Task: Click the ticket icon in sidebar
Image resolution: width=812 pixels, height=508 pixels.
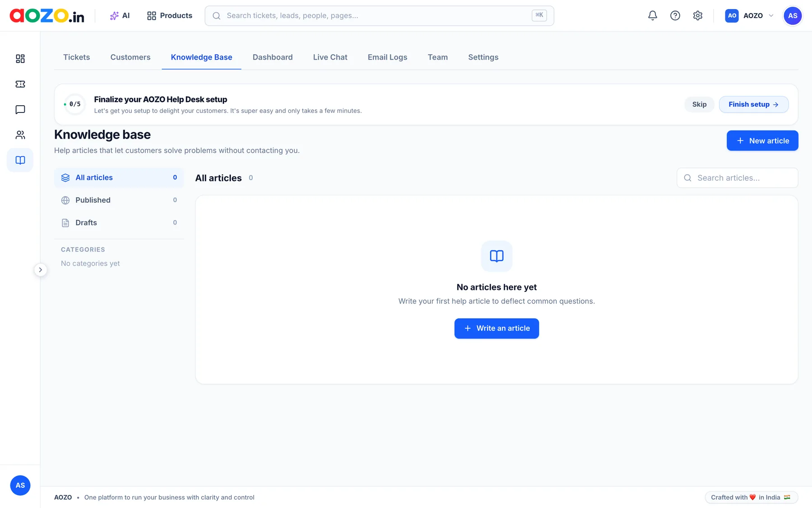Action: coord(20,84)
